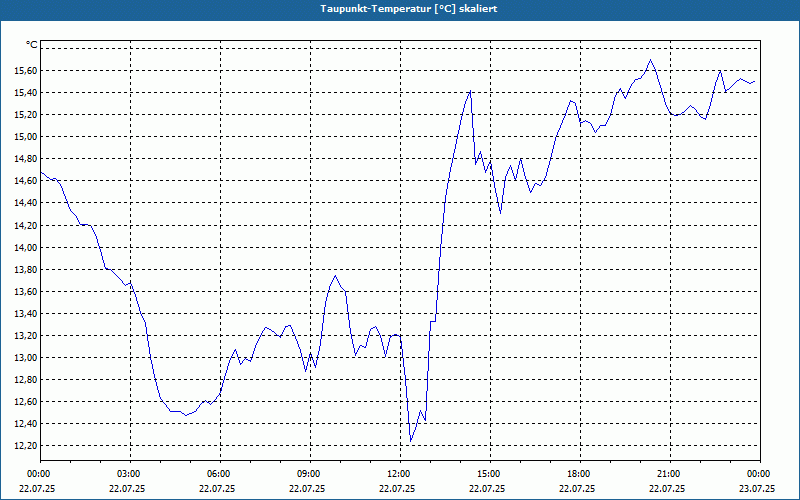
Task: Click the 15,20 y-axis value
Action: [x=26, y=115]
